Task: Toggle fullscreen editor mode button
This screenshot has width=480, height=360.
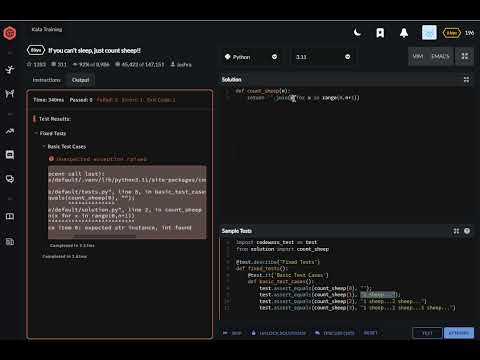Action: (464, 56)
